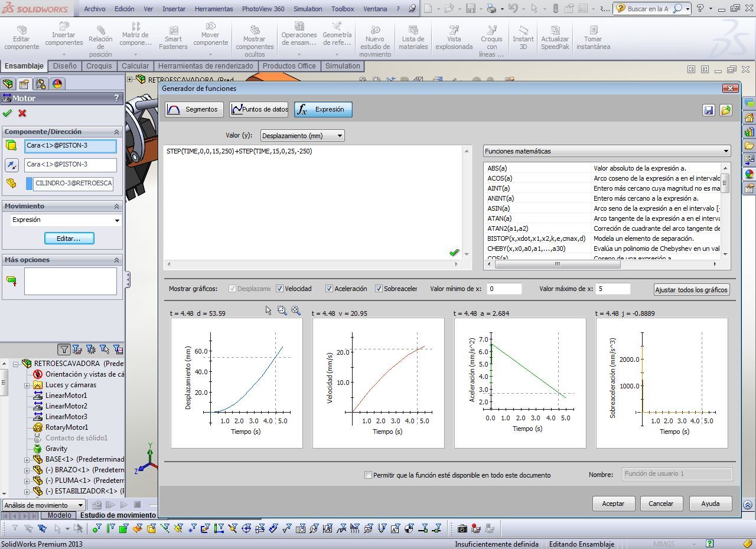Viewport: 756px width, 549px height.
Task: Expand the Luces y cámaras tree node
Action: coord(27,385)
